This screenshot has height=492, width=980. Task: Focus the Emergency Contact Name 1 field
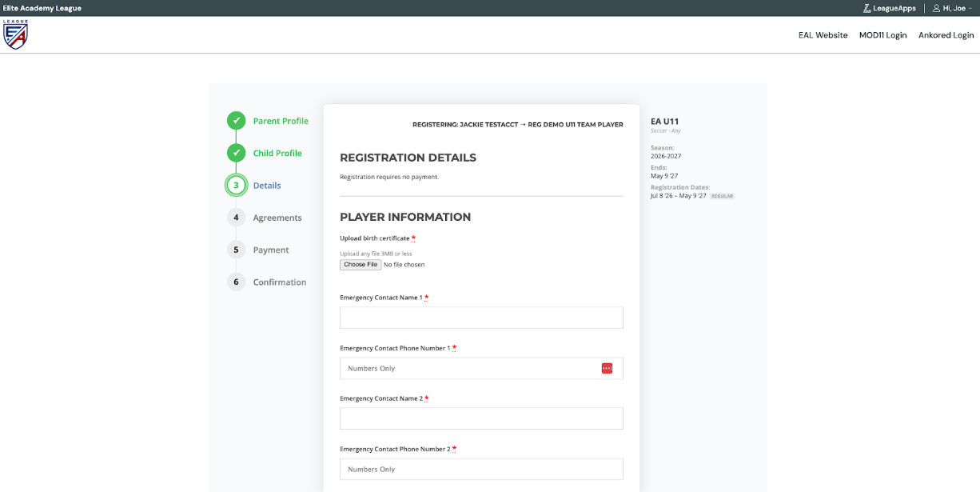(481, 318)
